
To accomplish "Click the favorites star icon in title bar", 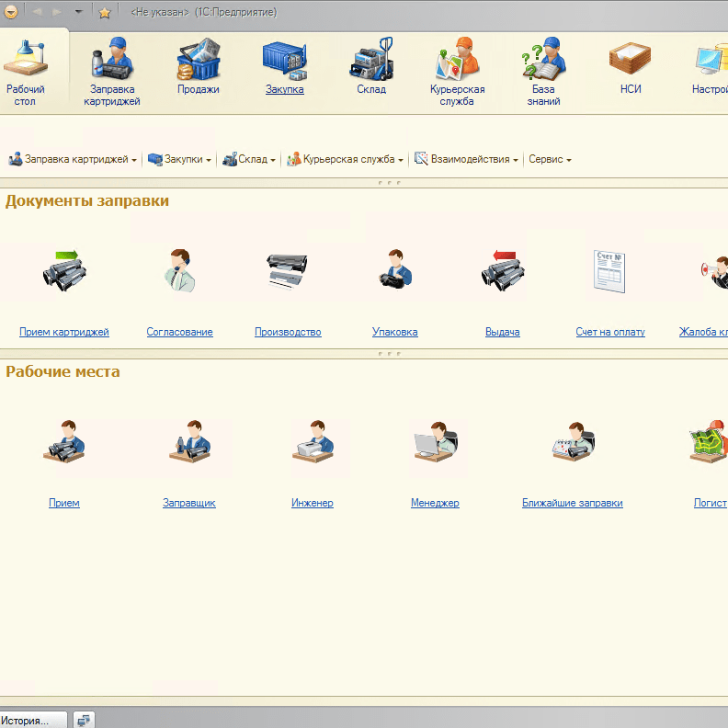I will (x=105, y=13).
